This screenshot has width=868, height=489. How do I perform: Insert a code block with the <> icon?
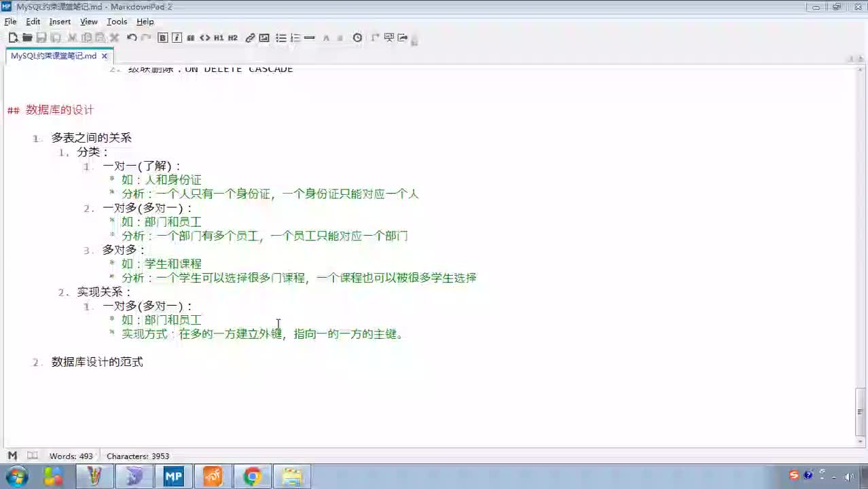click(x=204, y=38)
